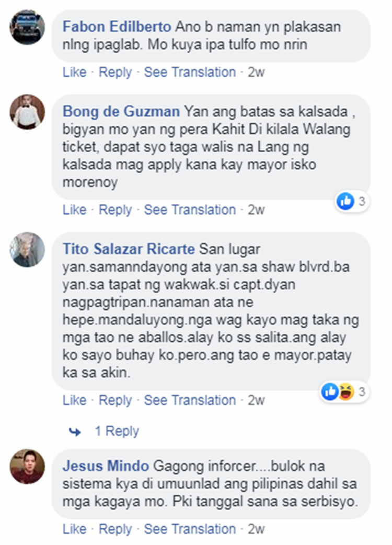
Task: Like Fabon Edilberto's comment
Action: [74, 72]
